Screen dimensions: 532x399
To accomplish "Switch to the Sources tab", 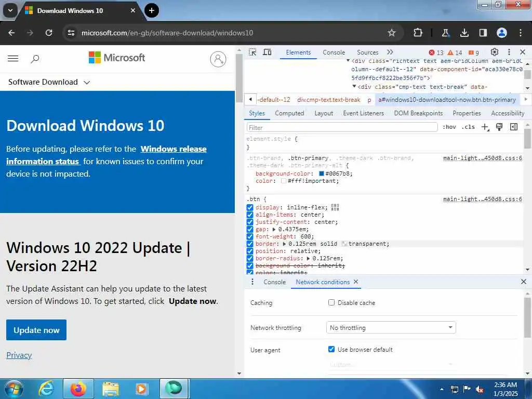I will 367,52.
